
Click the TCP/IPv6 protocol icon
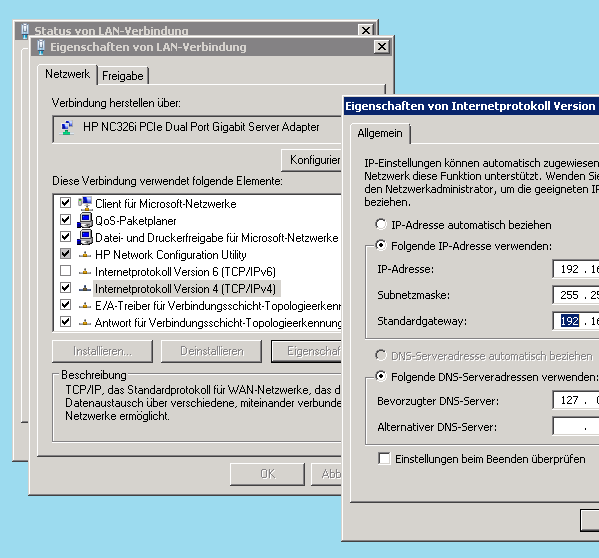[x=85, y=272]
